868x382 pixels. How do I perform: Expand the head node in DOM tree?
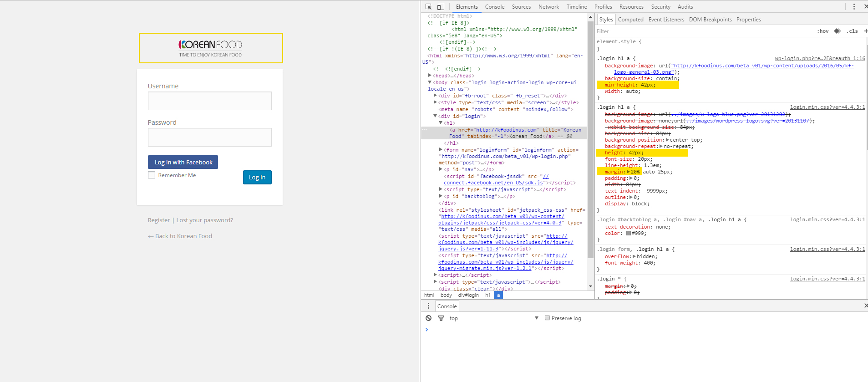(430, 76)
